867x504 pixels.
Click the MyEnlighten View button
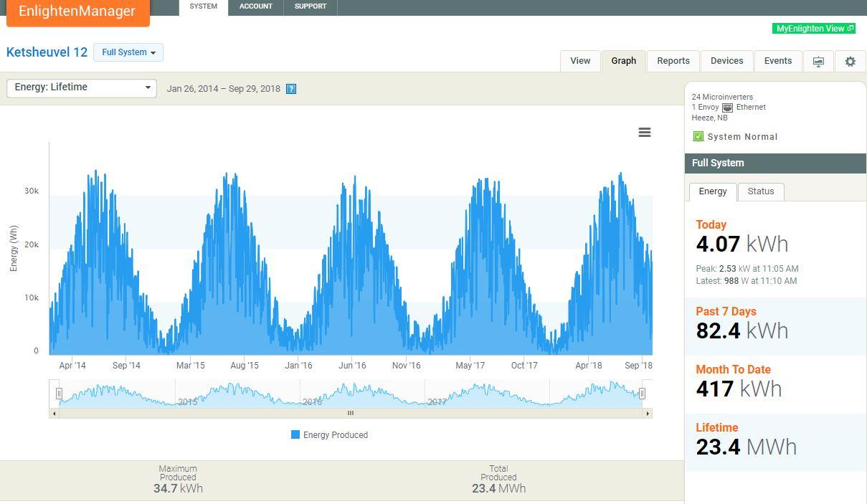814,29
